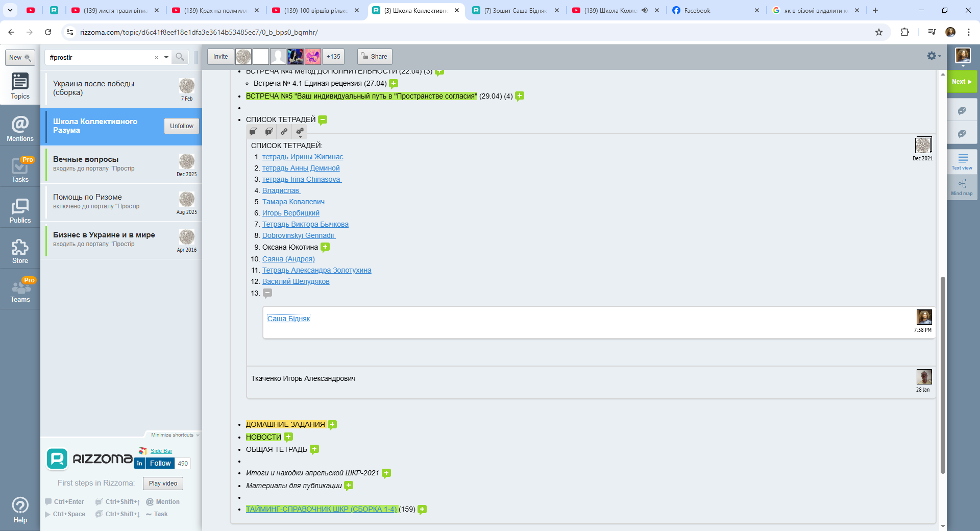Click the Unfollow button
The height and width of the screenshot is (531, 980).
click(181, 126)
